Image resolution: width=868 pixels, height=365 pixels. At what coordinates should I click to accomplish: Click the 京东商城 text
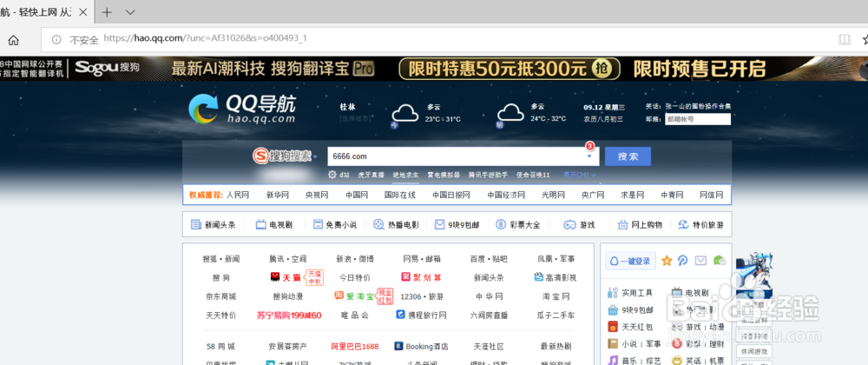click(220, 296)
